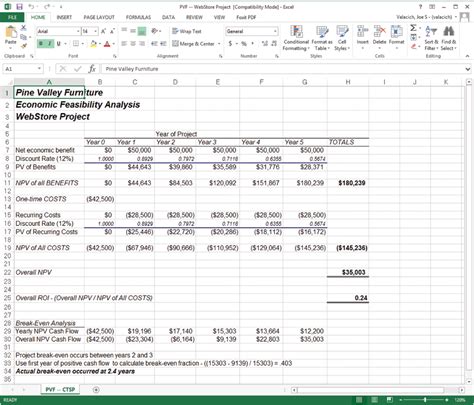Increase font size with the larger A icon
This screenshot has width=474, height=405.
point(103,31)
